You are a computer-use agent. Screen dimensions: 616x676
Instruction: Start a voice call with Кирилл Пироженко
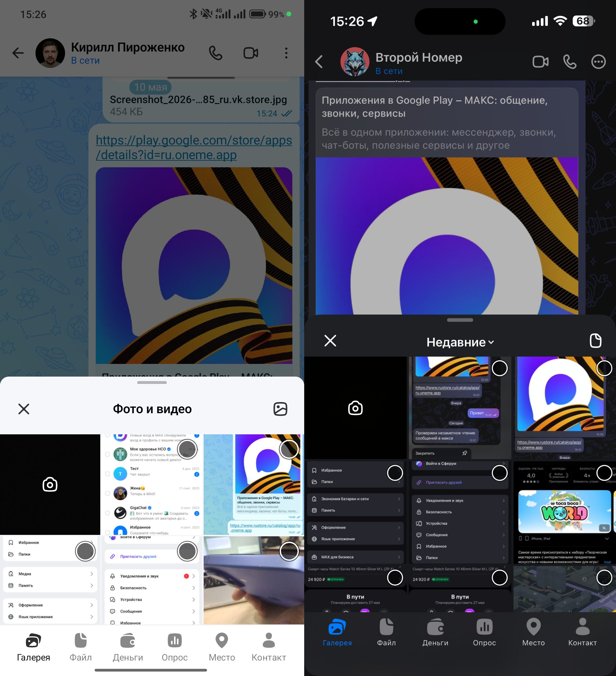(216, 53)
